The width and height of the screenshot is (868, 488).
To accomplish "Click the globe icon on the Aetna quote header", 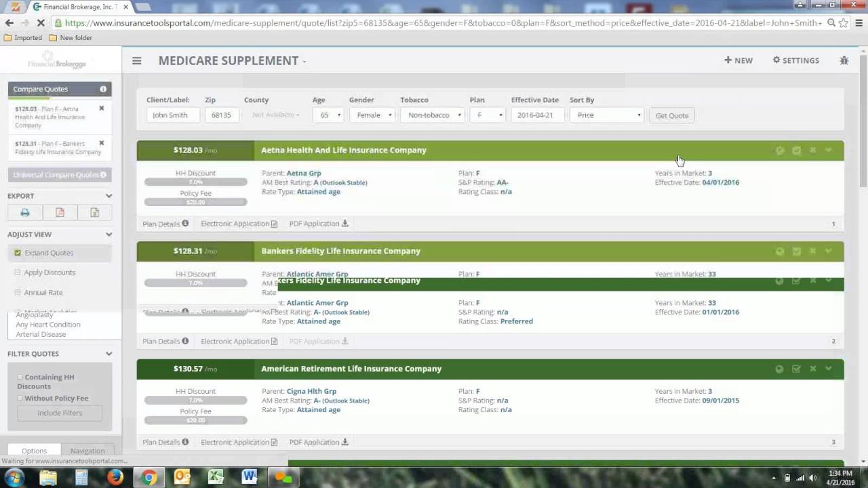I will pos(780,150).
